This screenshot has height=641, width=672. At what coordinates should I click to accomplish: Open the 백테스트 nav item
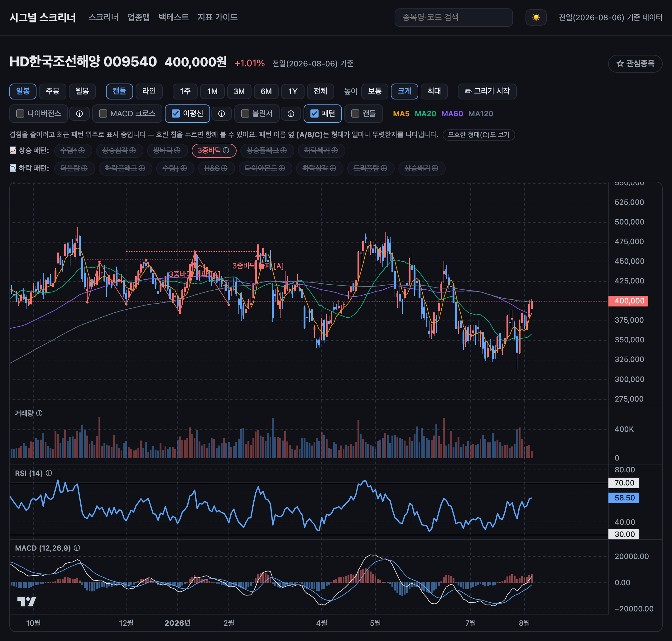[174, 17]
